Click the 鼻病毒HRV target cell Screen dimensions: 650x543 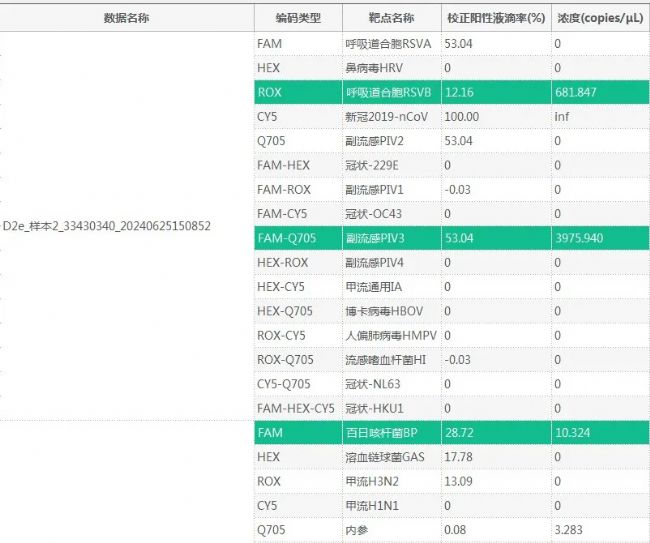(378, 68)
